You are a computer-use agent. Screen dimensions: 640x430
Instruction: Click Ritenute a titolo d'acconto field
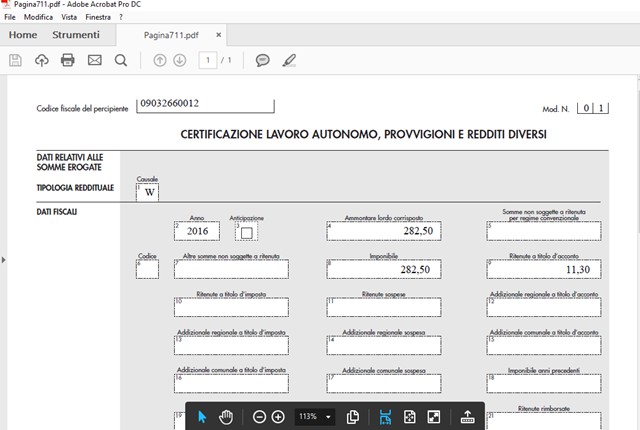[544, 269]
